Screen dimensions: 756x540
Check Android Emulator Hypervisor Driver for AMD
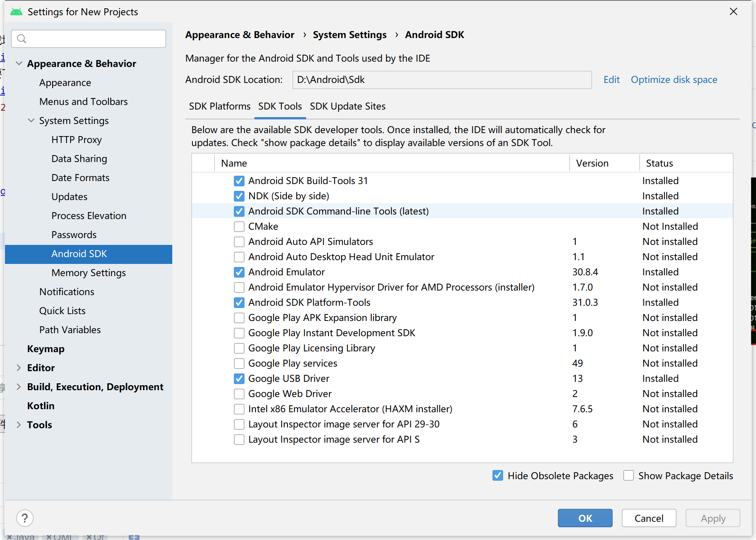[239, 287]
